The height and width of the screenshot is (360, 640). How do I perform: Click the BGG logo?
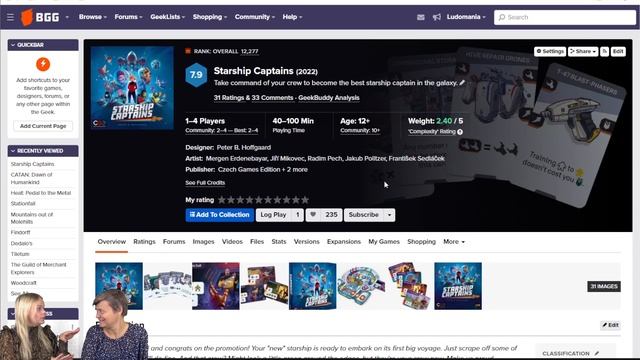(x=40, y=17)
